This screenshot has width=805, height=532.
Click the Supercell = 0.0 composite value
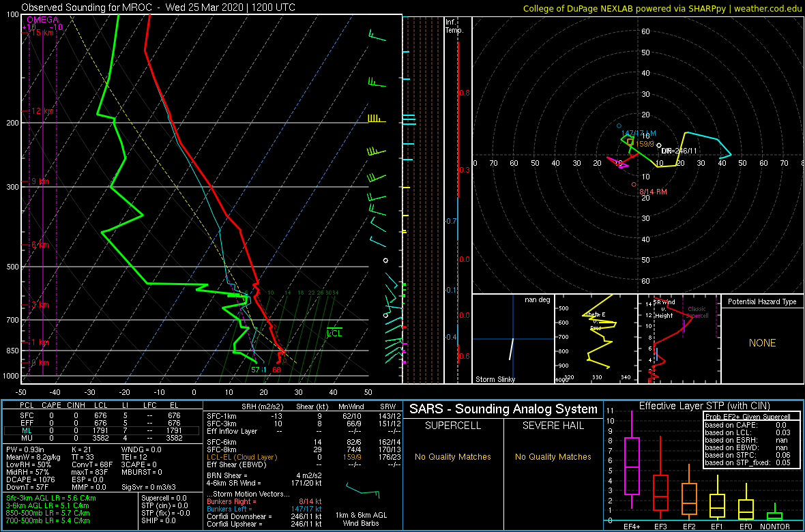click(x=164, y=498)
